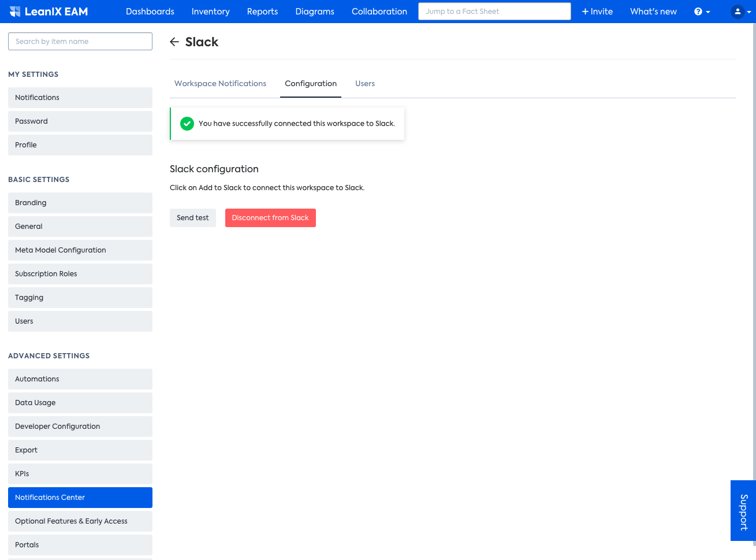Click Disconnect from Slack
This screenshot has width=756, height=560.
coord(270,218)
